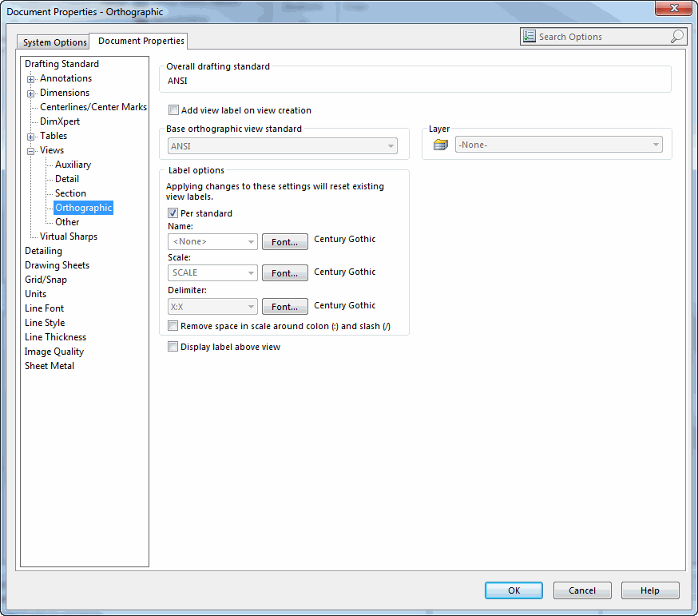Click the layer stack icon
Viewport: 698px width, 616px height.
tap(441, 145)
